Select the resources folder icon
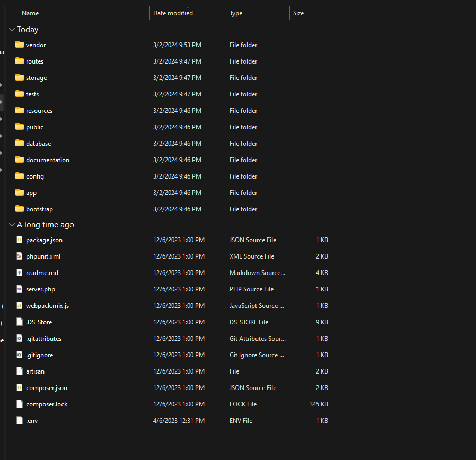The height and width of the screenshot is (460, 476). pos(20,110)
